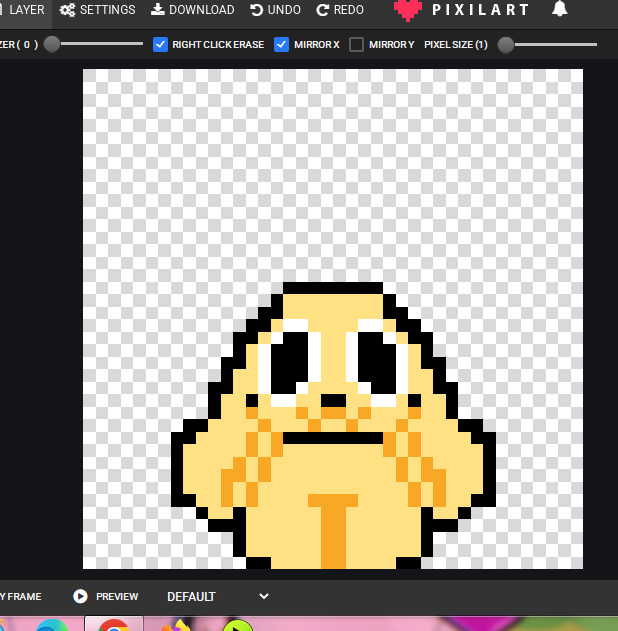Enable the Mirror Y checkbox
The image size is (618, 631).
pyautogui.click(x=356, y=44)
